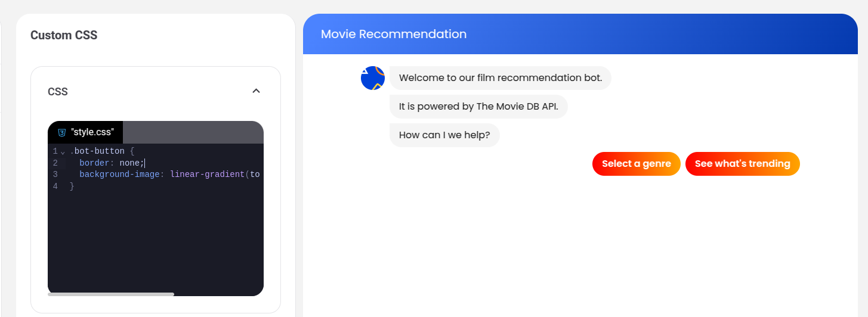Click the "CSS" accordion section label

[x=58, y=92]
